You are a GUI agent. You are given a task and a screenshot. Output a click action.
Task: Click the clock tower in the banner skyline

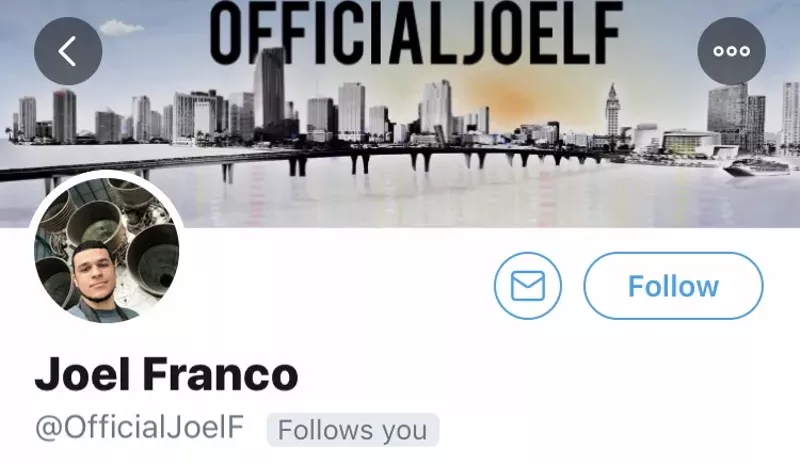pos(612,110)
